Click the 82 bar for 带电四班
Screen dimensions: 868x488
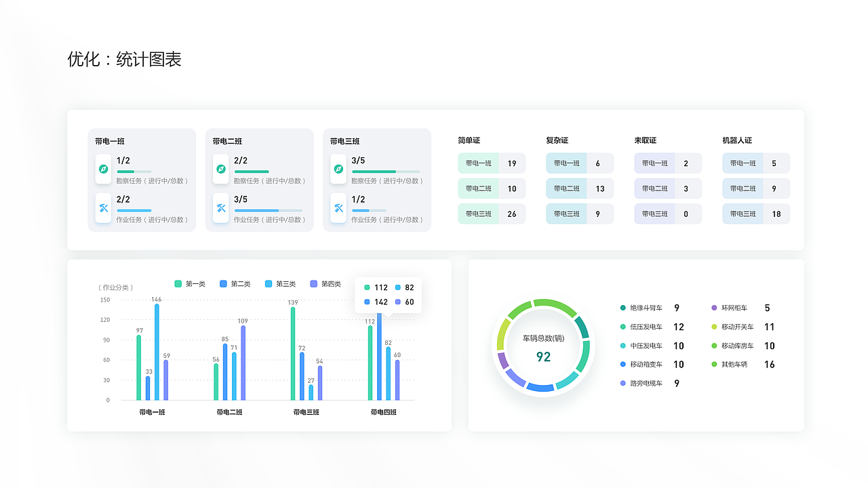(x=389, y=373)
